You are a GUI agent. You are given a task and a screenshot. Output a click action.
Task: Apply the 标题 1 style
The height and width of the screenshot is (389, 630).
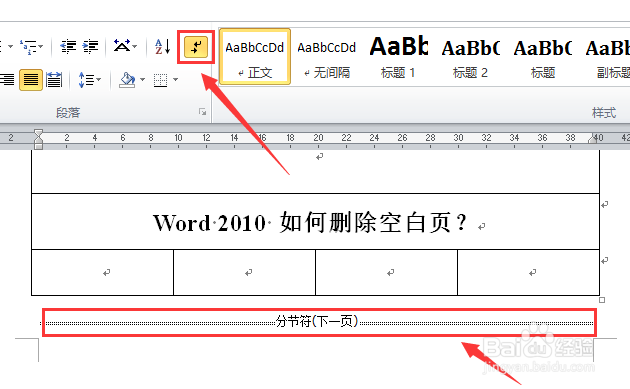(399, 57)
